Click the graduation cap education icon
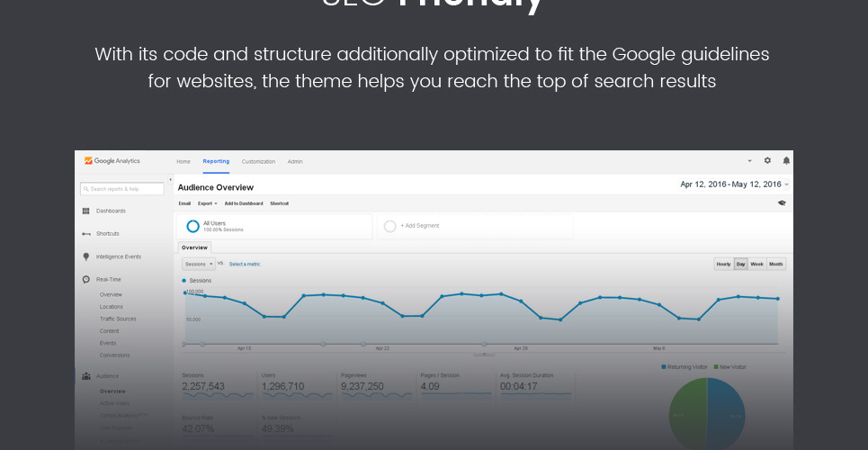The image size is (868, 450). pos(782,203)
